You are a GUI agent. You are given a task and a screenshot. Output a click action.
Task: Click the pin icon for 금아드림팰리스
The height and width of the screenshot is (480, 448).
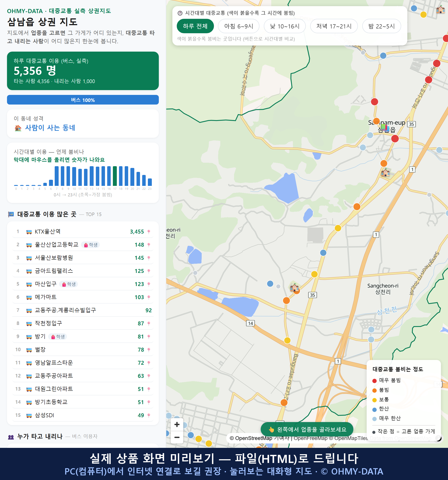coord(149,271)
